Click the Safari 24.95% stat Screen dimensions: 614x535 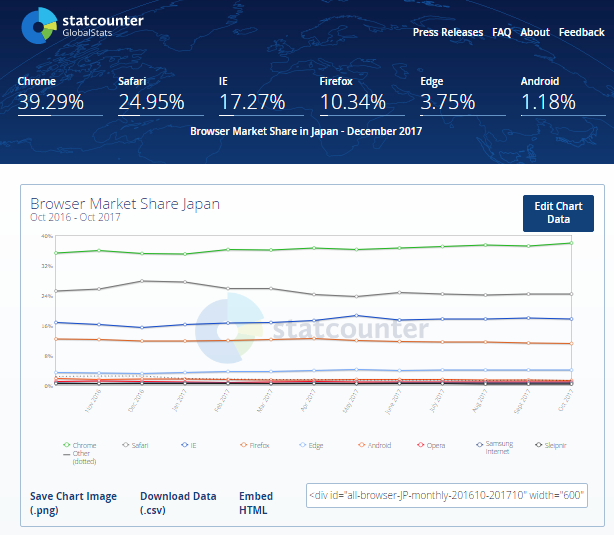click(x=161, y=96)
